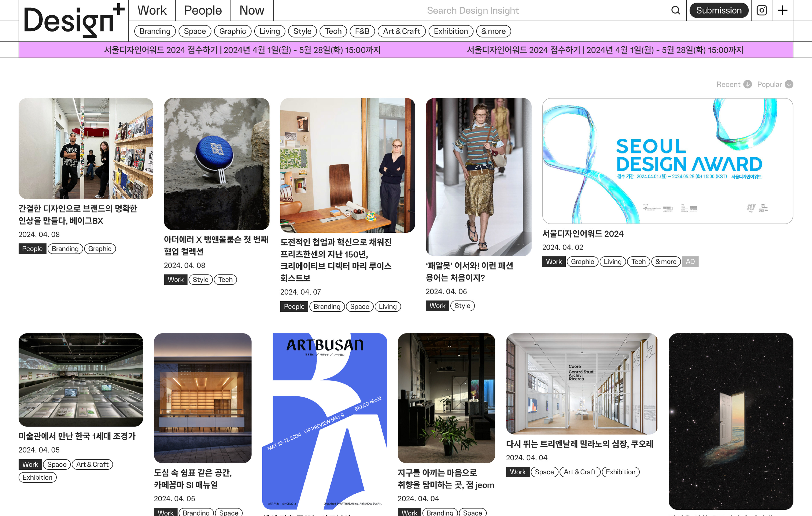The width and height of the screenshot is (812, 516).
Task: Open article title '패알못' 어서와
Action: pos(470,272)
